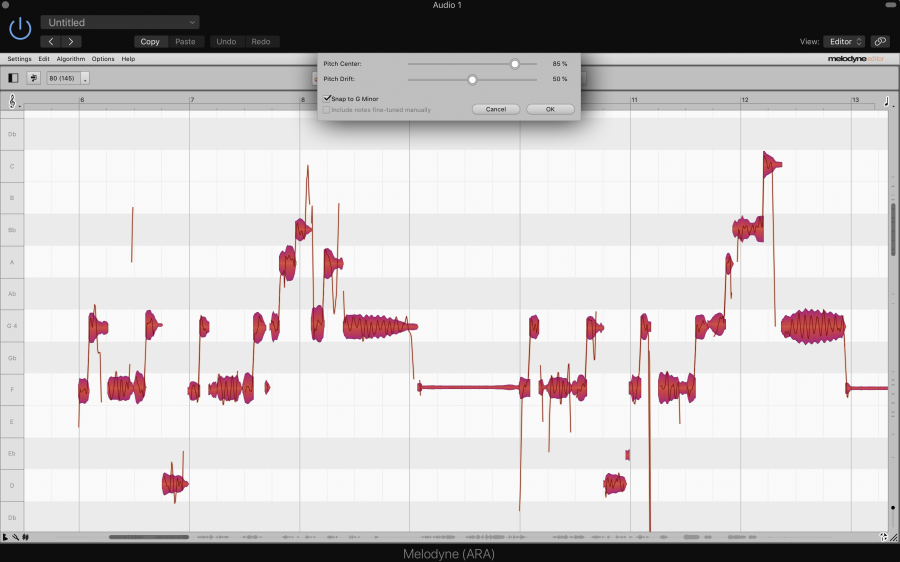This screenshot has width=900, height=562.
Task: Click the vertical scrollbar thumb
Action: [893, 230]
